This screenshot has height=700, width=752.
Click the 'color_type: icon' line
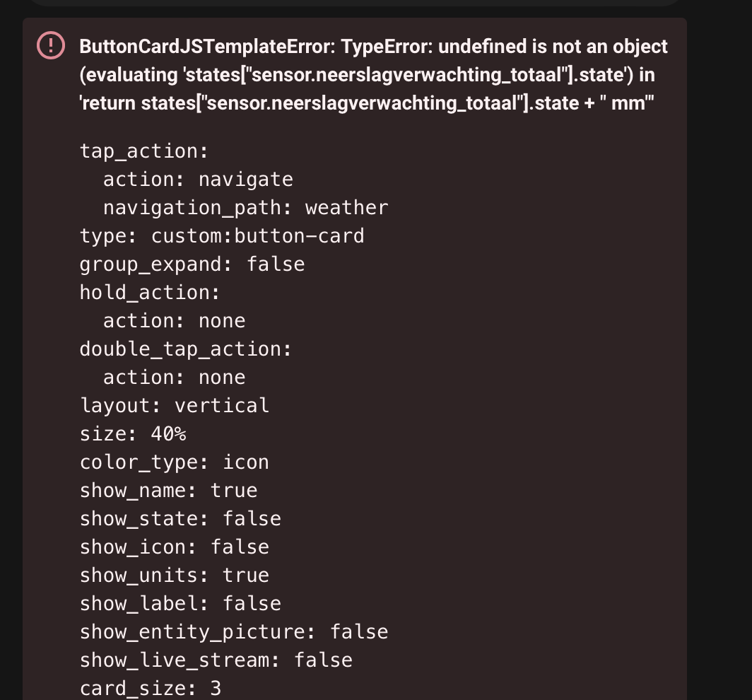(175, 462)
